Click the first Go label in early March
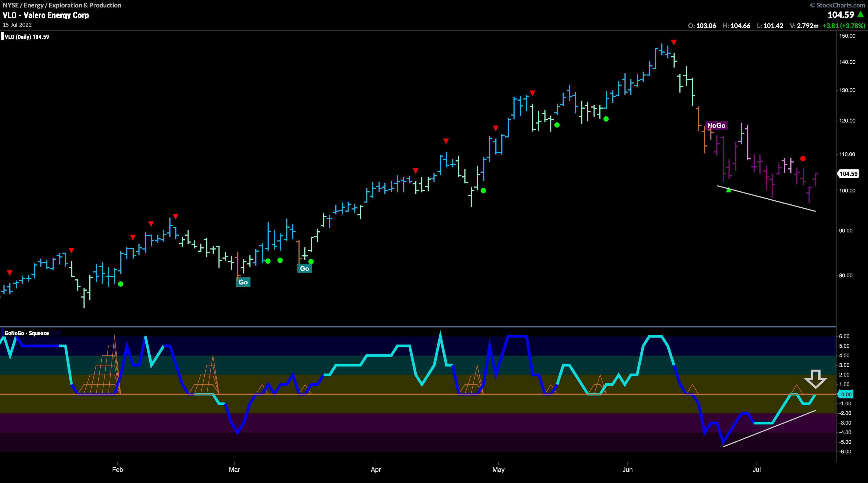This screenshot has width=868, height=483. (243, 282)
